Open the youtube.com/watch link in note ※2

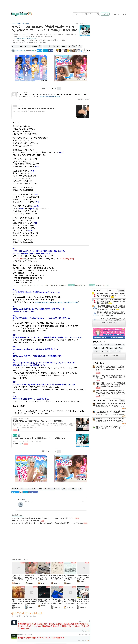pos(57,302)
